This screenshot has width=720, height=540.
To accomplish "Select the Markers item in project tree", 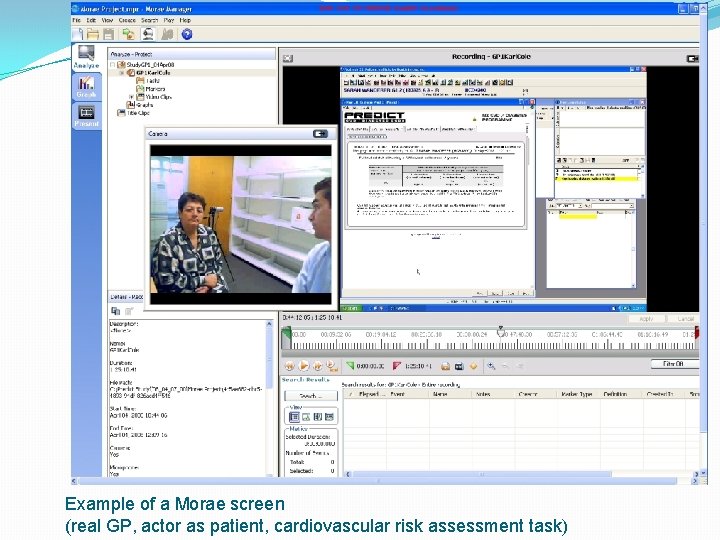I will tap(155, 89).
